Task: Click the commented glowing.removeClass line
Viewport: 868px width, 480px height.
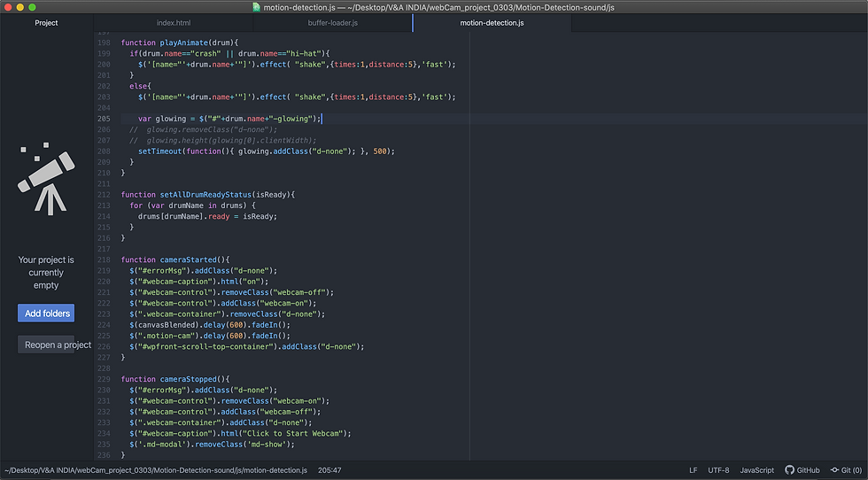Action: (x=203, y=129)
